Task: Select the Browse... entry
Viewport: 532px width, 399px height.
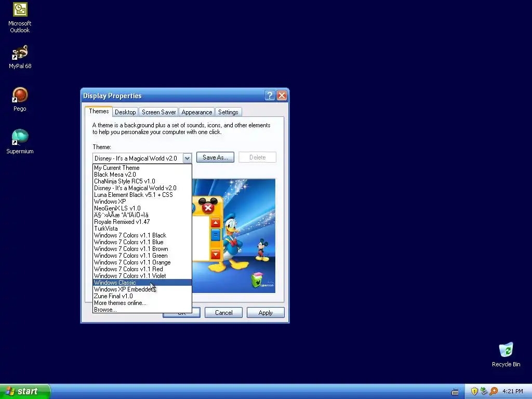Action: click(x=142, y=310)
